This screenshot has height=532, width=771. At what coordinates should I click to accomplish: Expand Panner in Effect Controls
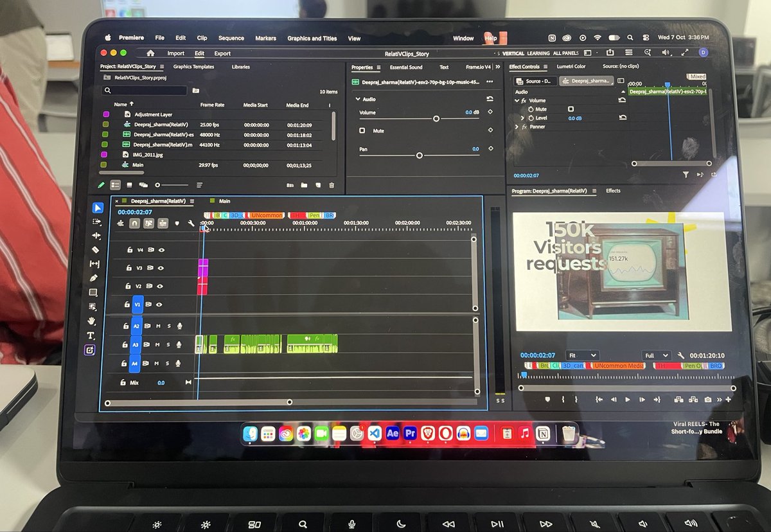(x=516, y=127)
